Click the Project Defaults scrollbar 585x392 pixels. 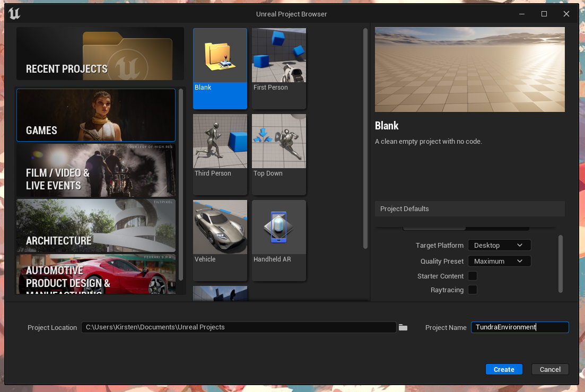click(x=561, y=264)
